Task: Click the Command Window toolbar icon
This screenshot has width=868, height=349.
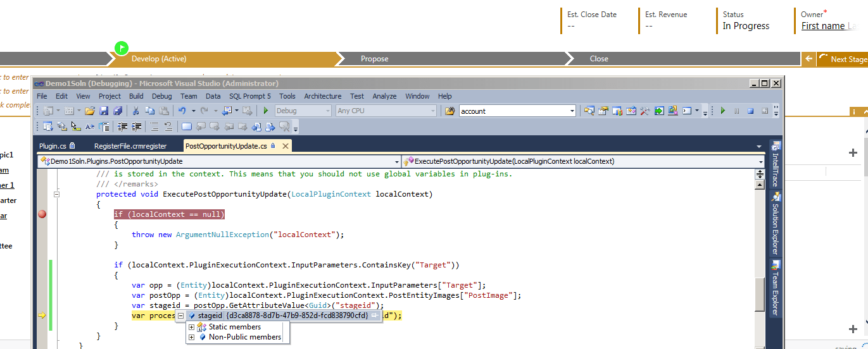Action: 687,111
